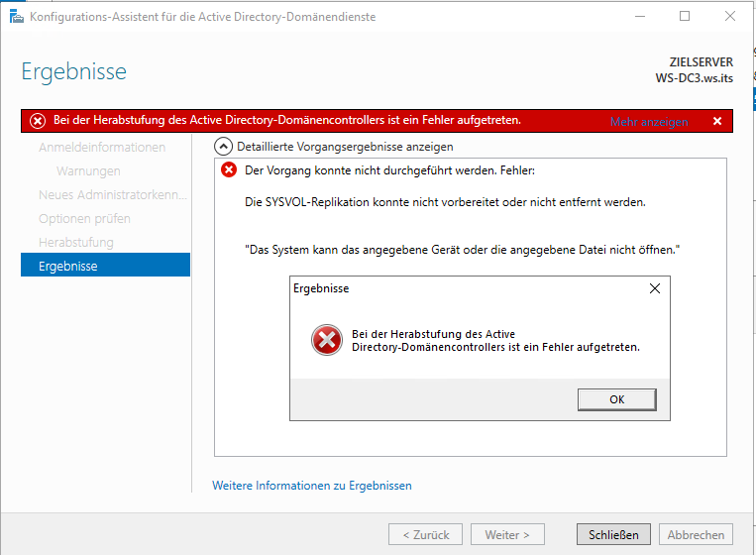Dismiss the red error banner with its X
Image resolution: width=756 pixels, height=555 pixels.
tap(717, 121)
